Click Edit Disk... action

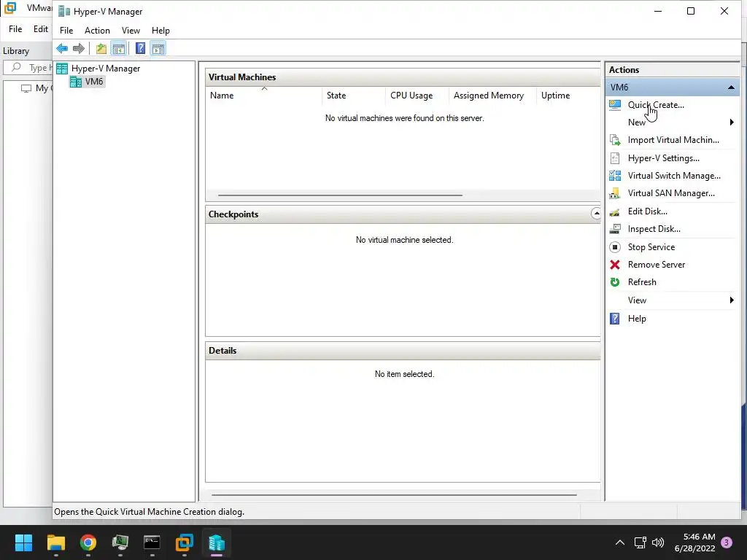[x=647, y=211]
